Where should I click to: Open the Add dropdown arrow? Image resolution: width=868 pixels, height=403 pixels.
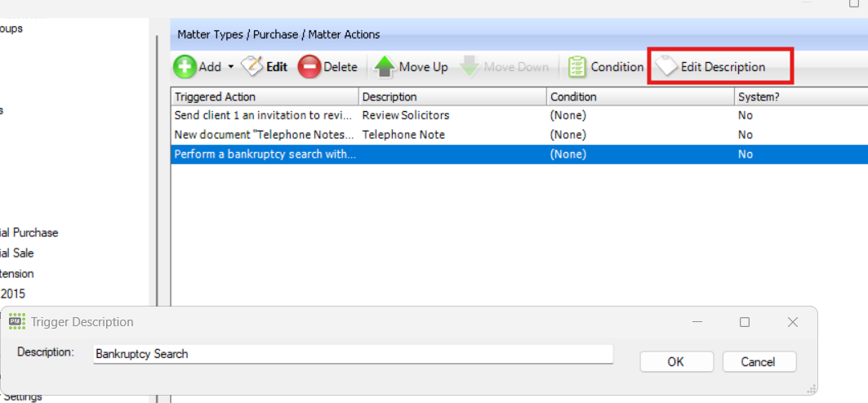pyautogui.click(x=231, y=67)
